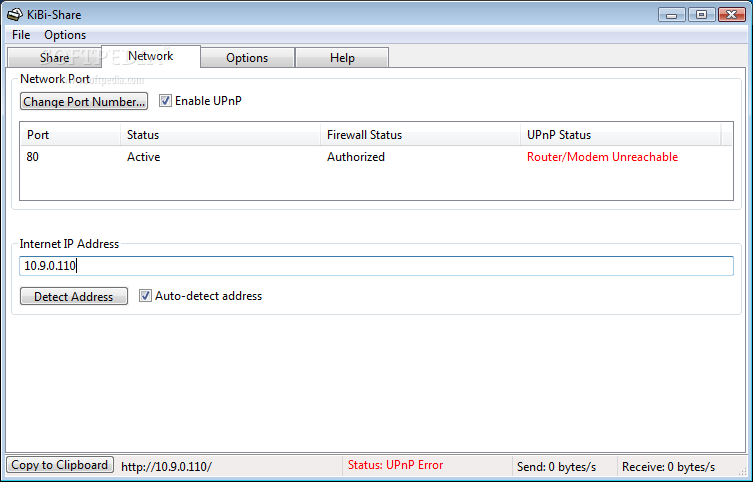Click the Detect Address button
This screenshot has width=753, height=482.
pyautogui.click(x=73, y=296)
